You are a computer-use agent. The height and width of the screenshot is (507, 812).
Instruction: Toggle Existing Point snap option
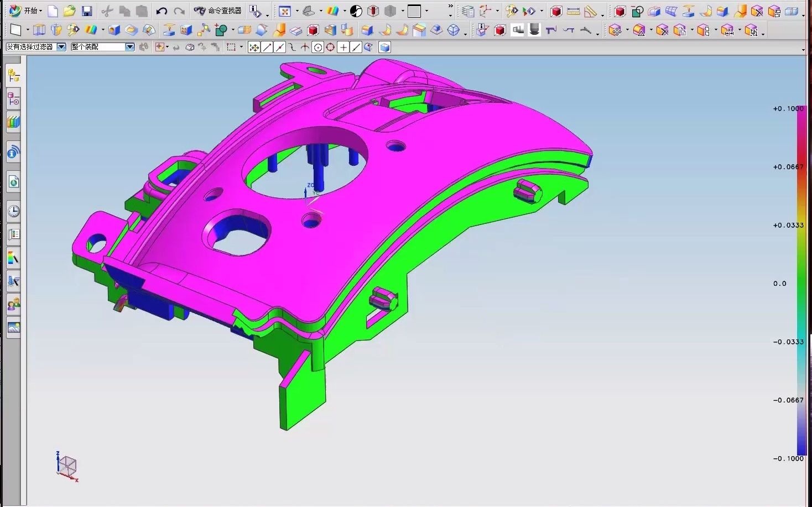tap(343, 48)
